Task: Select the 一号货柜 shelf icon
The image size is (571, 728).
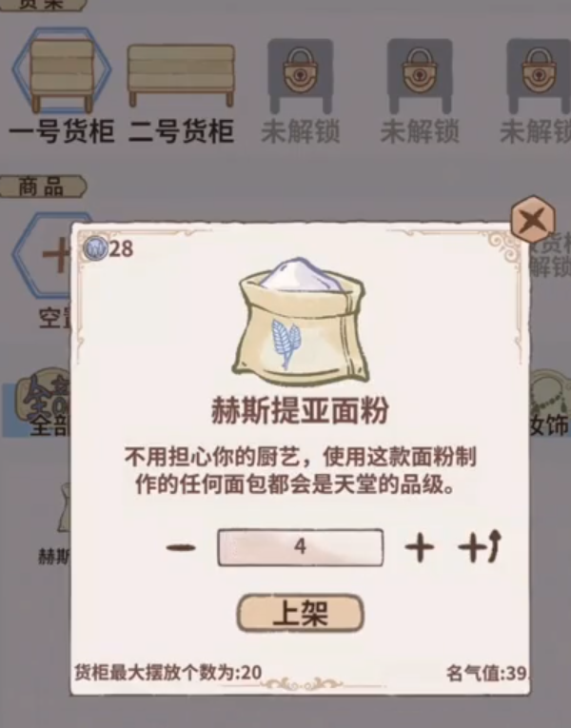Action: click(62, 70)
